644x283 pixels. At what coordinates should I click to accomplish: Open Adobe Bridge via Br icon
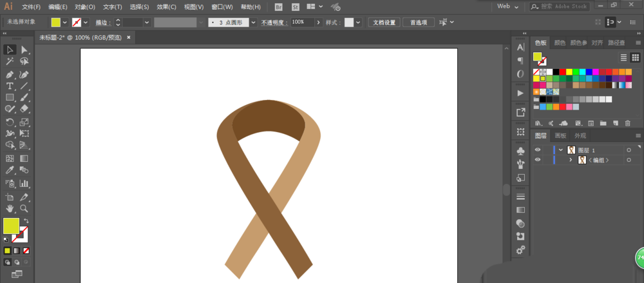[278, 7]
